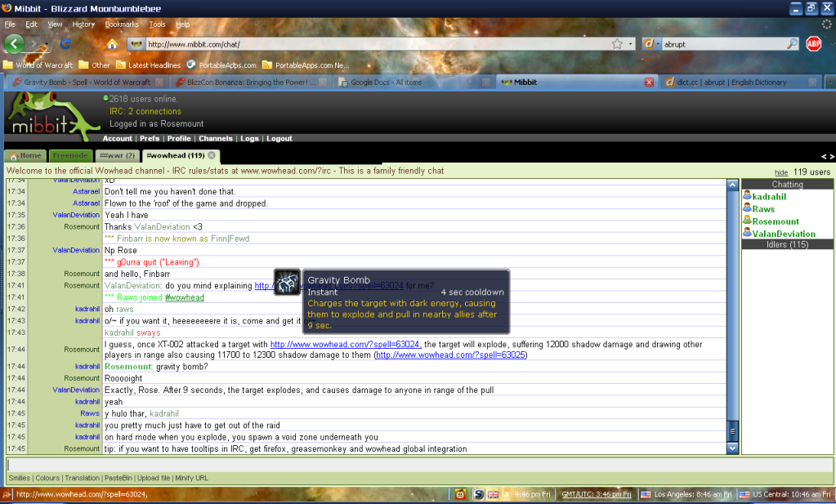836x504 pixels.
Task: Bookmark this page with the star icon
Action: (x=617, y=44)
